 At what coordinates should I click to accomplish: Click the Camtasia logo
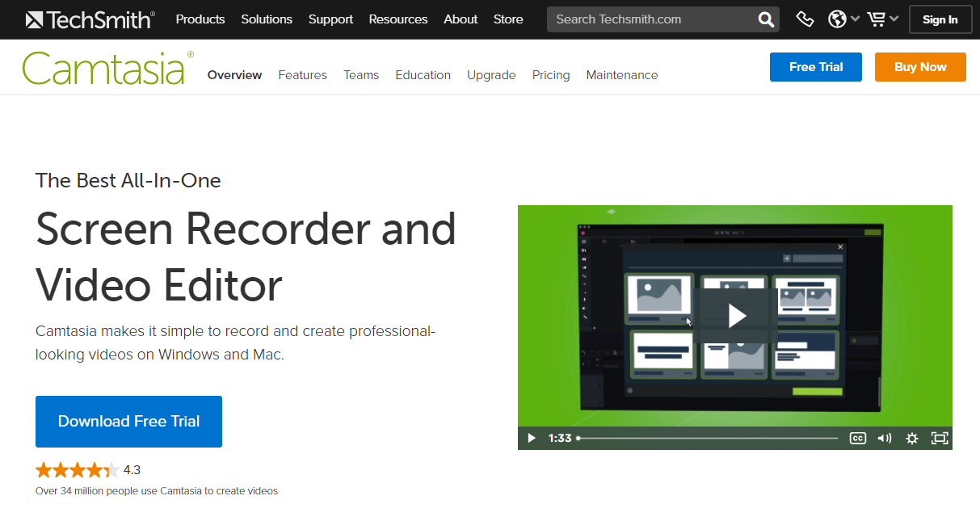pos(108,68)
